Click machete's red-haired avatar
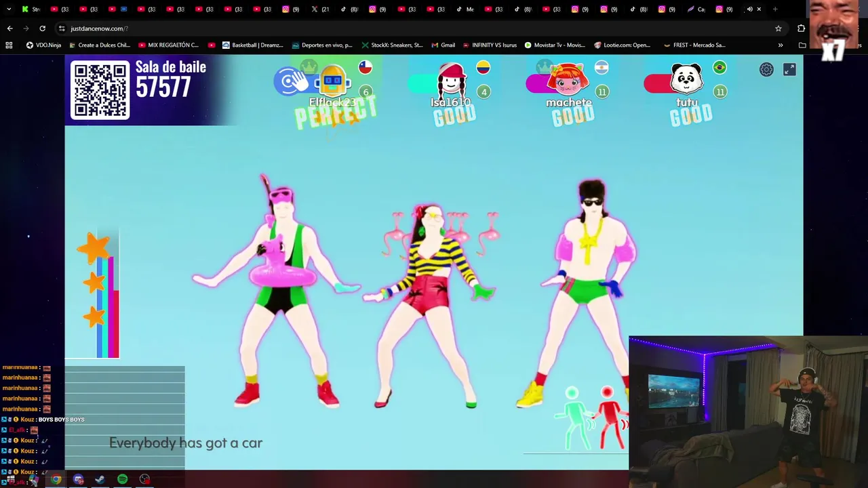The height and width of the screenshot is (488, 868). tap(568, 80)
